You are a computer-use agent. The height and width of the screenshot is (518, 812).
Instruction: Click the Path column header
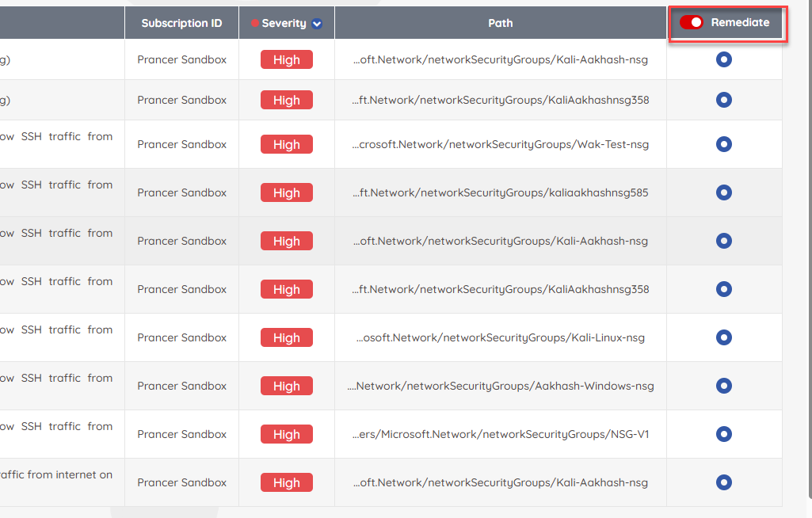[x=500, y=23]
